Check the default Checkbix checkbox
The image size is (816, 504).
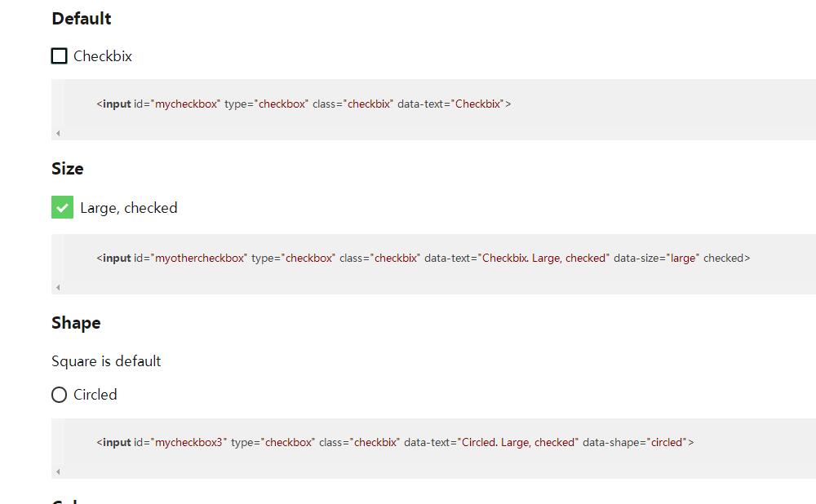tap(59, 56)
